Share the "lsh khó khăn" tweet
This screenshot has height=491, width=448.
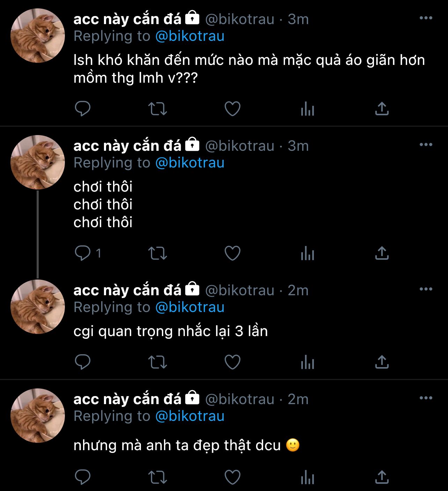pyautogui.click(x=382, y=109)
